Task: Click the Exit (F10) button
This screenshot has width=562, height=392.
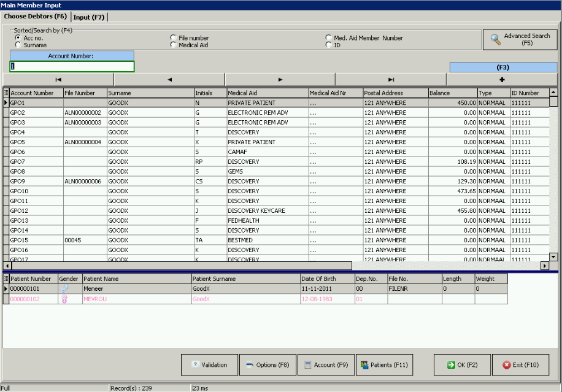Action: (520, 365)
